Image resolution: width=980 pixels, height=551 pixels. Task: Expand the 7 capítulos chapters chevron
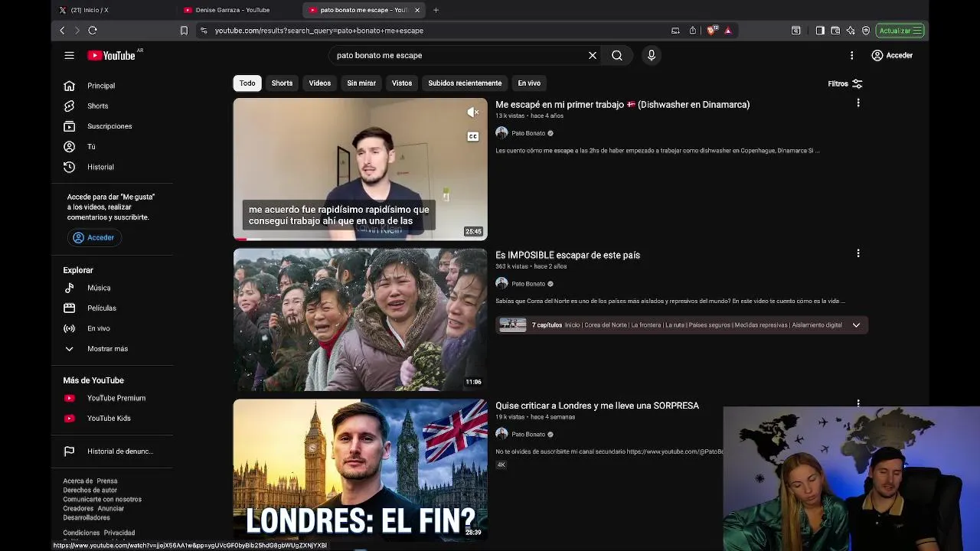tap(856, 325)
